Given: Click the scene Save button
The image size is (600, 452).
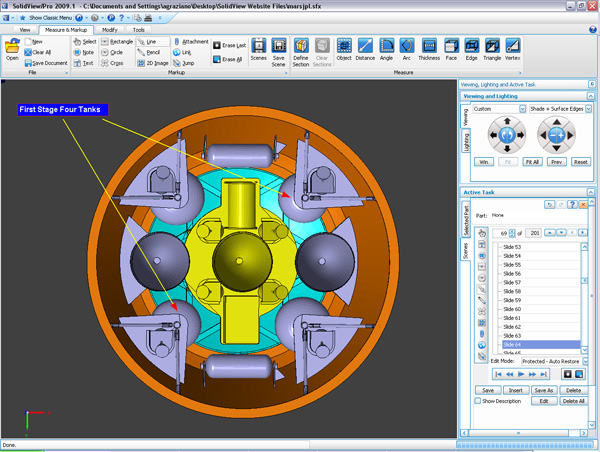Looking at the screenshot, I should [x=488, y=390].
